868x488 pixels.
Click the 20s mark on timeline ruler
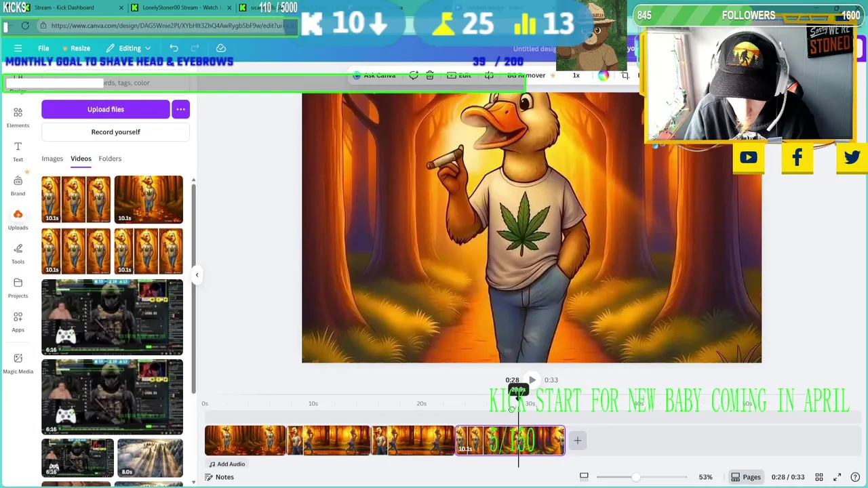422,404
